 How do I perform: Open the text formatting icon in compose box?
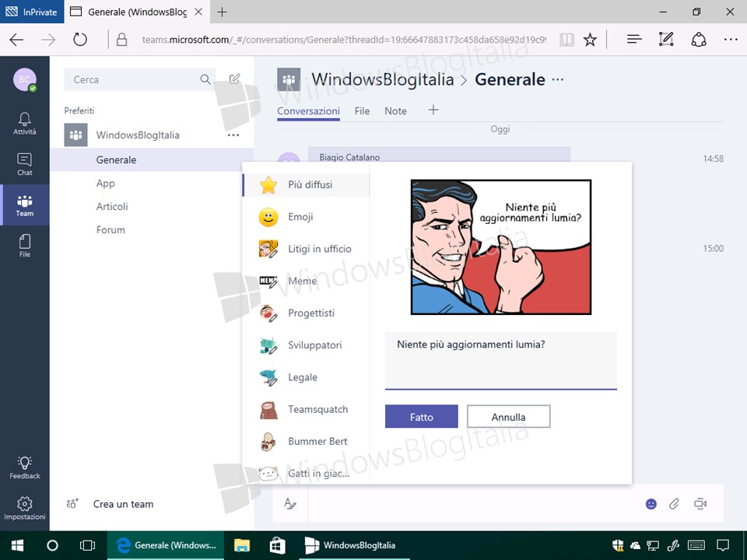click(290, 503)
